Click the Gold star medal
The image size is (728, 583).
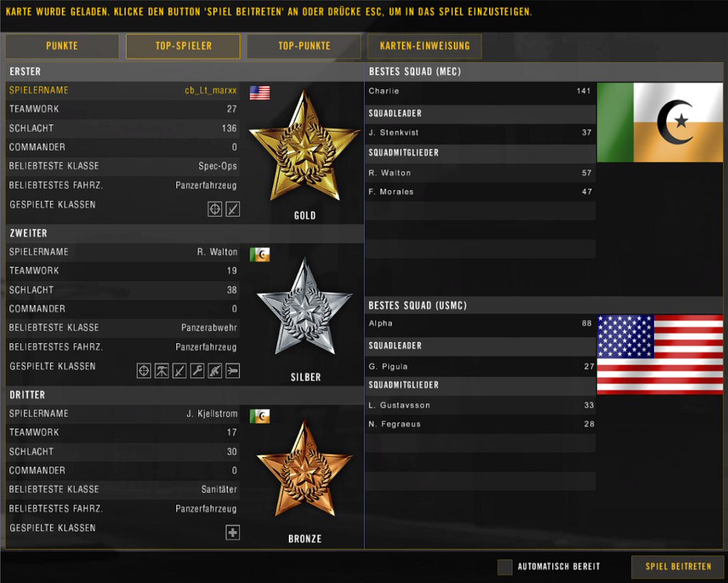click(305, 146)
